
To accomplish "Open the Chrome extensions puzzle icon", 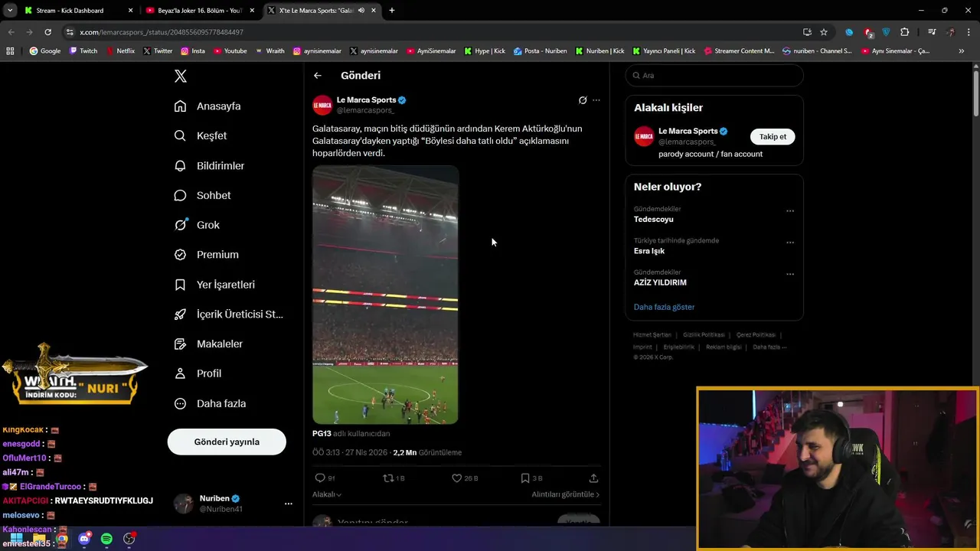I will click(904, 32).
